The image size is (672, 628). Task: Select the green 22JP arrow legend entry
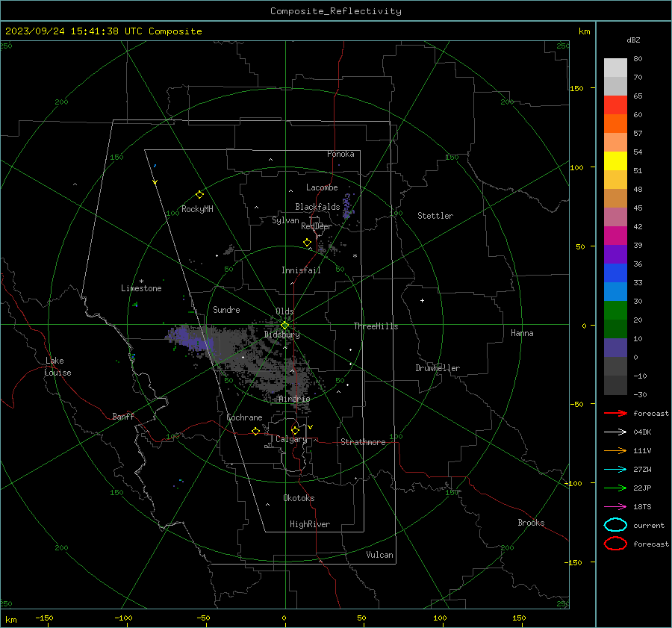coord(615,488)
